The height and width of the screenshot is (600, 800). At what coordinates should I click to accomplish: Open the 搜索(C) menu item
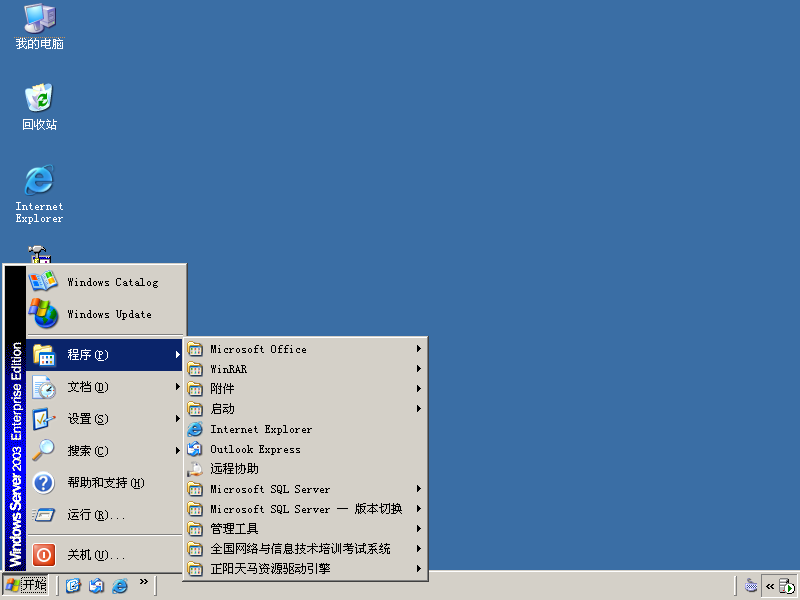(x=104, y=451)
